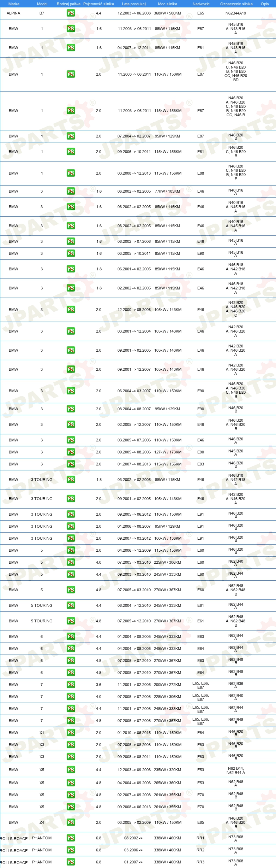This screenshot has height=868, width=276.
Task: Click the fuel icon in the Rolls-Royce Phantom RR2 row
Action: (71, 850)
